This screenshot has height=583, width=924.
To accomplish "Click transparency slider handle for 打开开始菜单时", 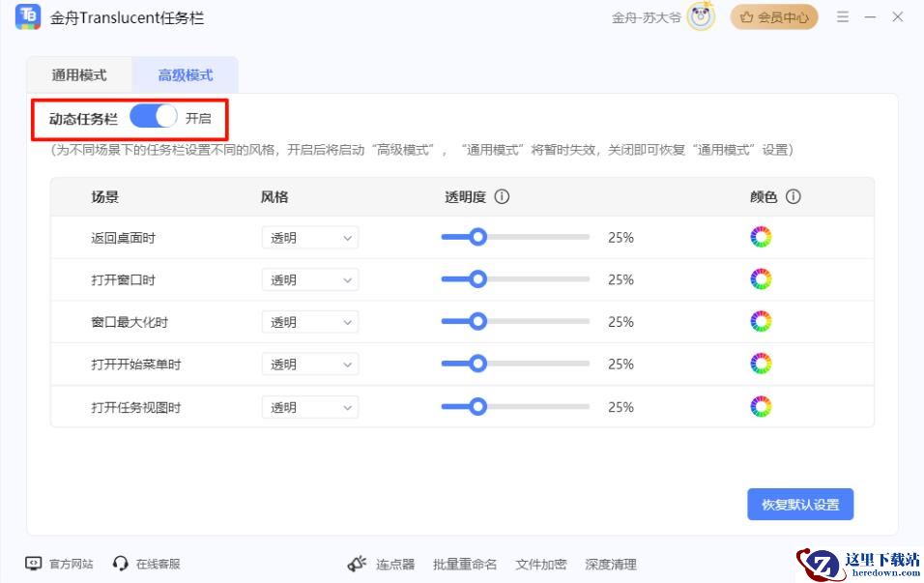I will pos(477,364).
